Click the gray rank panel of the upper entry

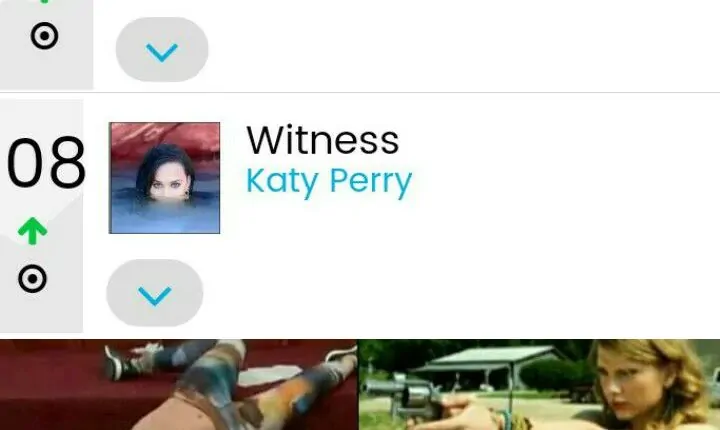click(x=46, y=44)
